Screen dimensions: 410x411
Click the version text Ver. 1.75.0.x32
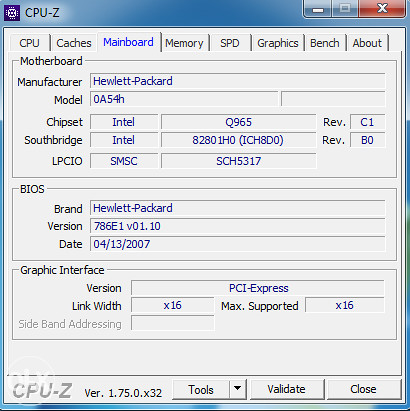tap(123, 393)
